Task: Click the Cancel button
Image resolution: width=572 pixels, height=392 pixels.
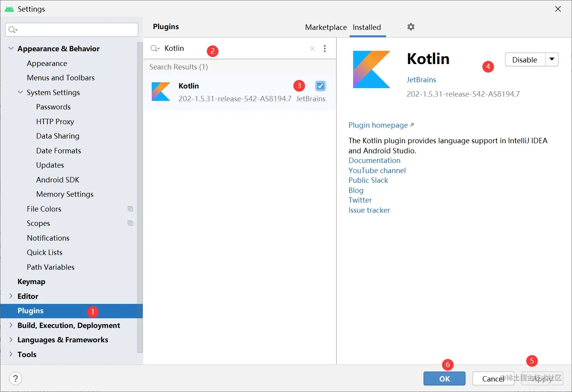Action: click(493, 379)
